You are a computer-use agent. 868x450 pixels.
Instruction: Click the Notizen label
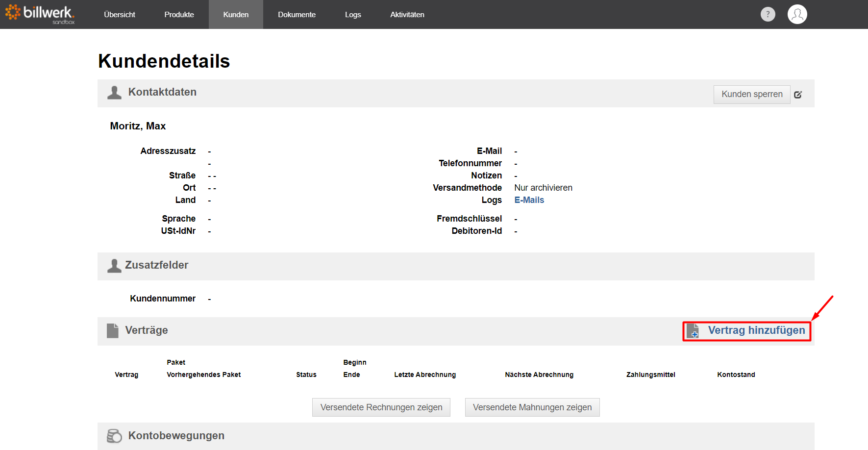point(486,175)
